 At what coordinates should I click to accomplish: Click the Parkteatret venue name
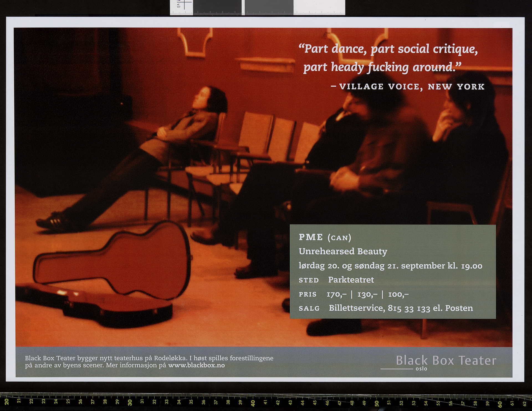[x=351, y=280]
